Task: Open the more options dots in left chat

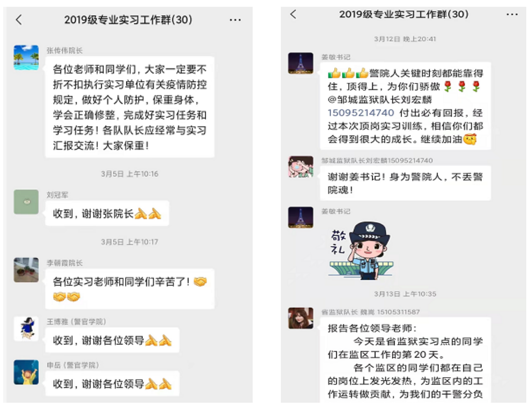Action: click(x=235, y=20)
